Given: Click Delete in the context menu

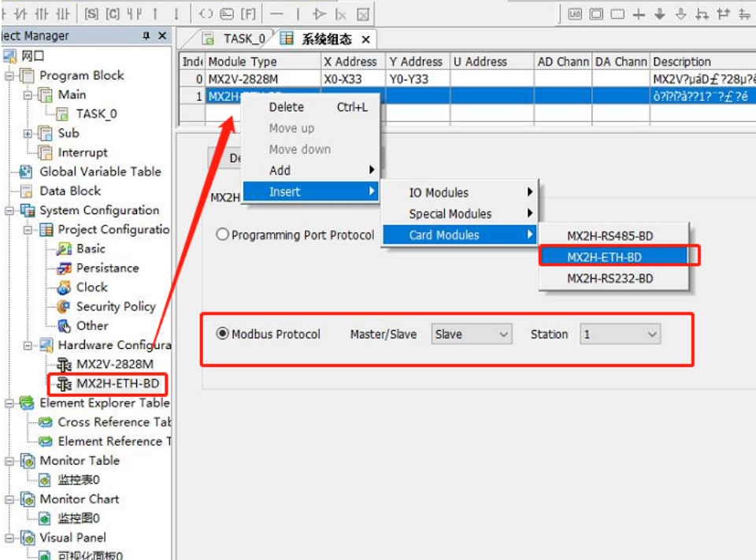Looking at the screenshot, I should pyautogui.click(x=287, y=107).
